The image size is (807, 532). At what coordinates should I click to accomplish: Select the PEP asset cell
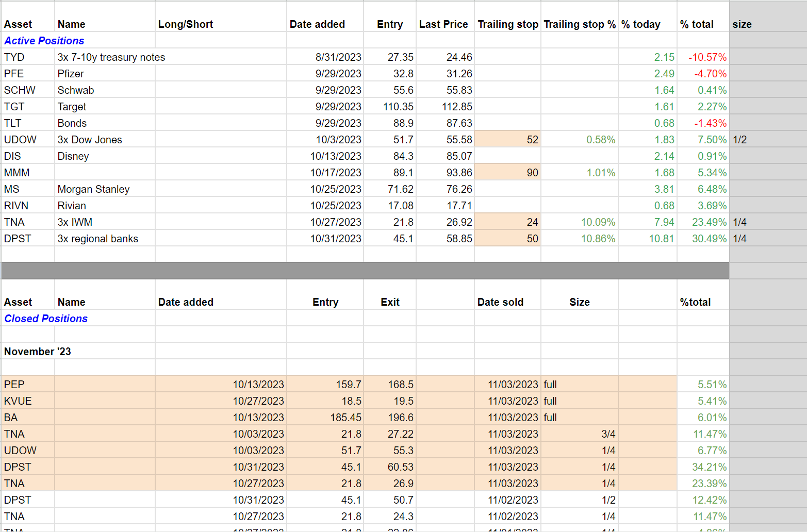(28, 385)
